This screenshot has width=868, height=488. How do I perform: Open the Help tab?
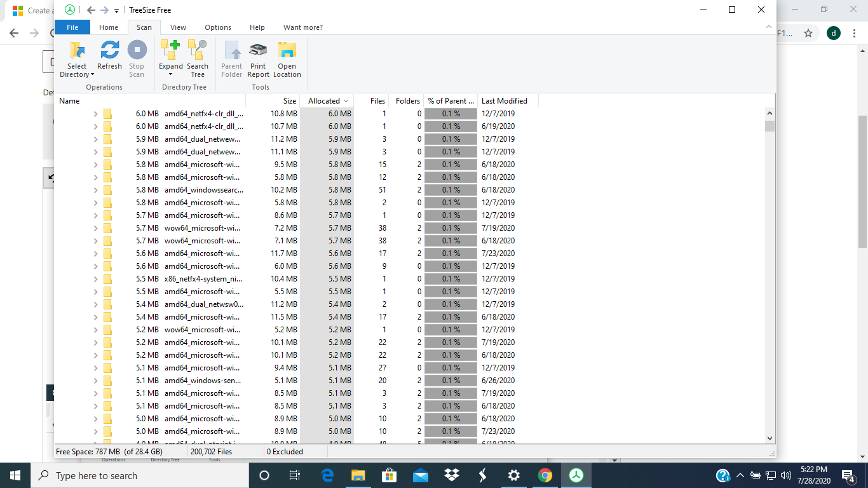257,27
